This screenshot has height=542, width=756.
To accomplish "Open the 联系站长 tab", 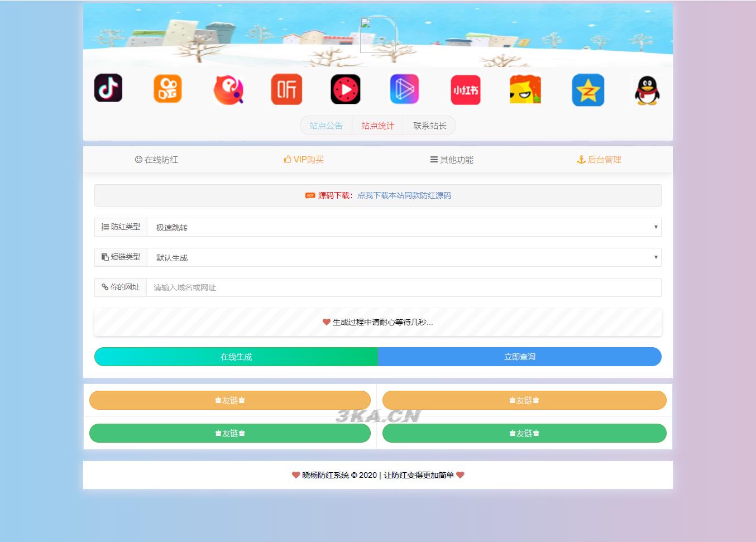I will pos(430,126).
